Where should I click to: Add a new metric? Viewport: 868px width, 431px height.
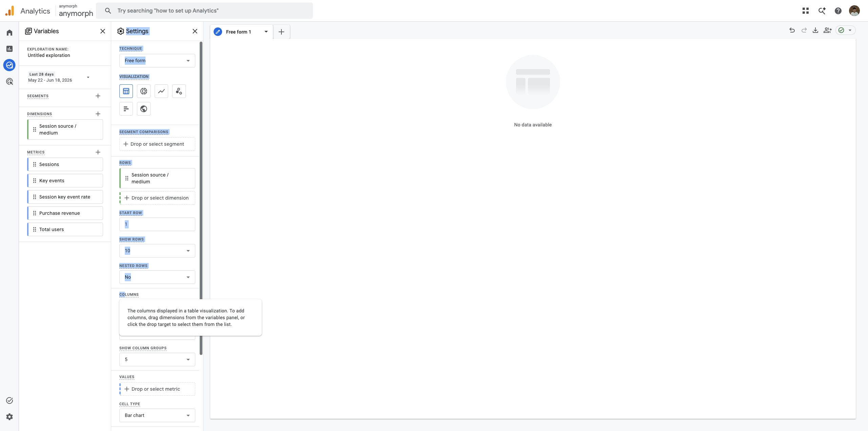tap(98, 152)
